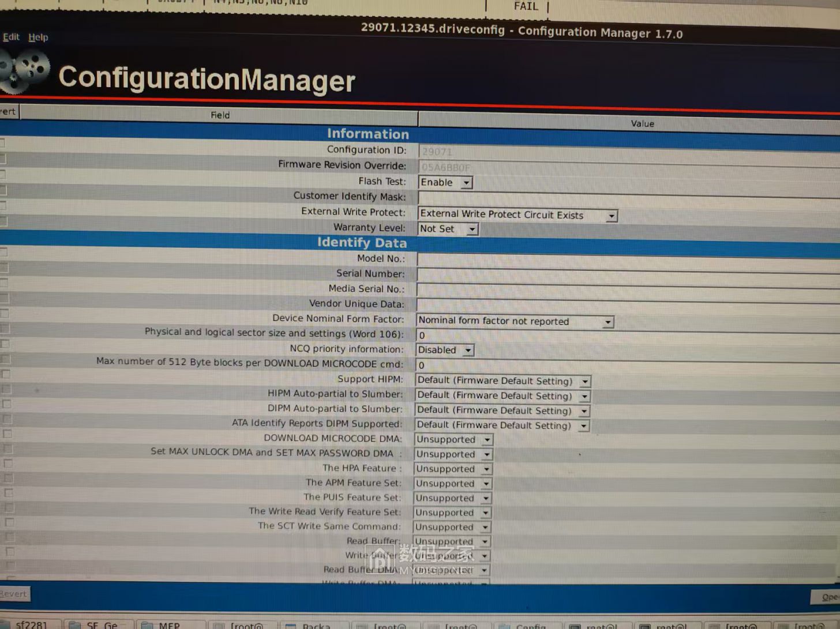Click the Information section header
Screen dimensions: 840x629
pyautogui.click(x=368, y=134)
